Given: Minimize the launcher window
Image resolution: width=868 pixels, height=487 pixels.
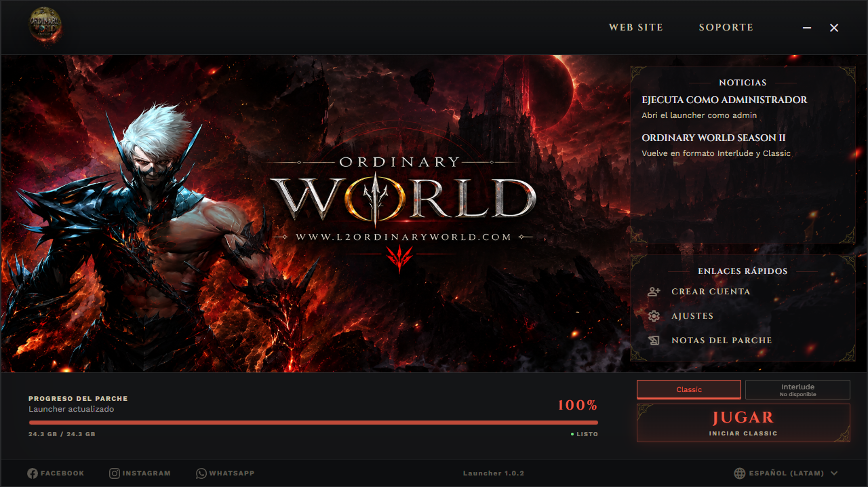Looking at the screenshot, I should (807, 28).
